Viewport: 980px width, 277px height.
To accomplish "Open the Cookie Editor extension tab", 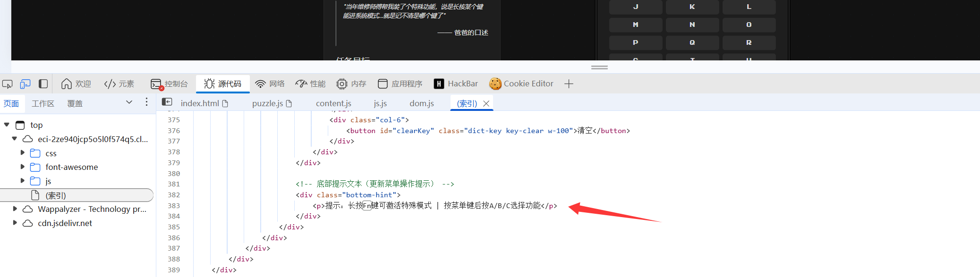I will [x=521, y=84].
